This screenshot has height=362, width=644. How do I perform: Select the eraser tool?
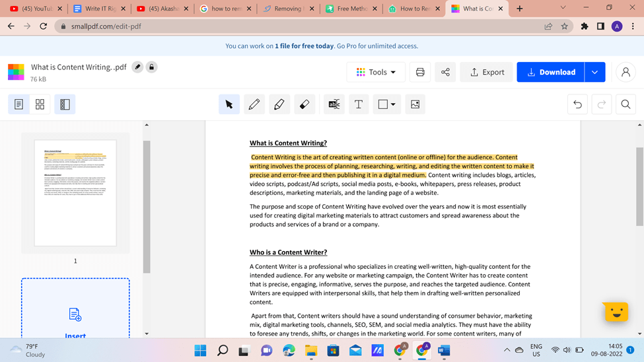[304, 104]
